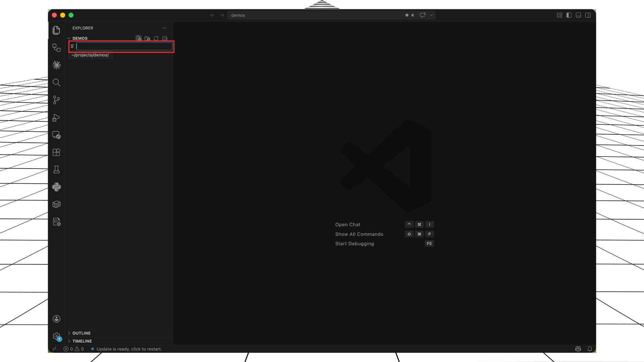Click the errors and warnings status indicator
Screen dimensions: 644x362
click(x=73, y=349)
